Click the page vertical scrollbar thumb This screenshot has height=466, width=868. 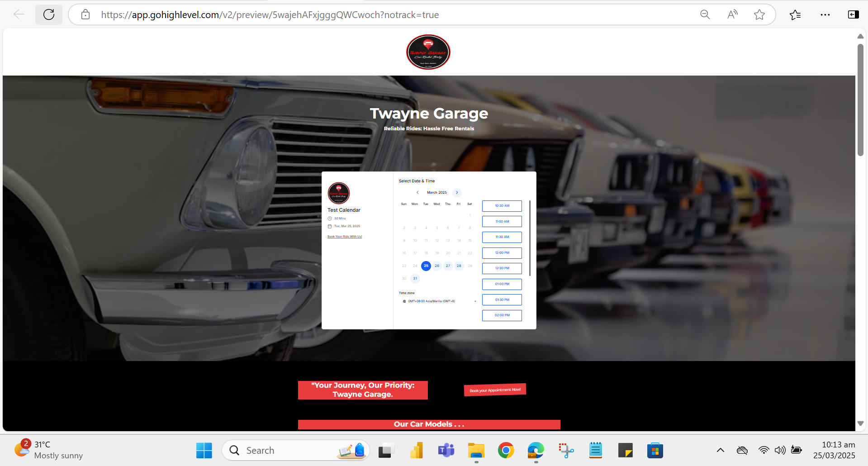[860, 100]
